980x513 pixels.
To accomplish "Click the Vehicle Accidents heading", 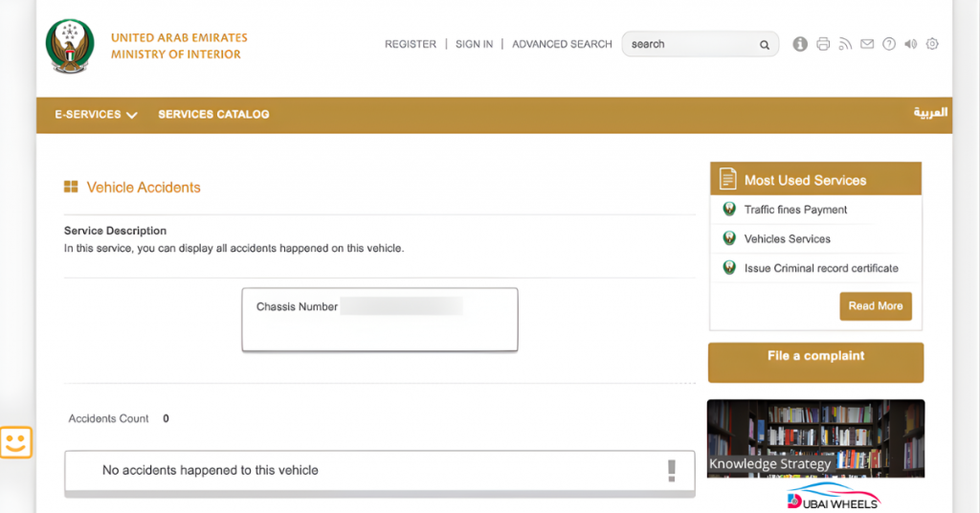I will 144,188.
